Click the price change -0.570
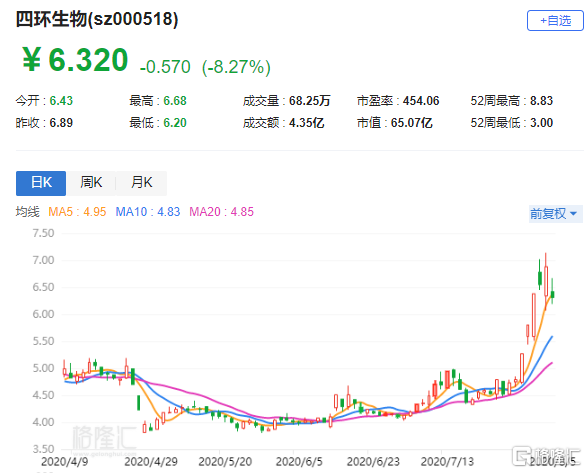The height and width of the screenshot is (473, 587). (x=165, y=67)
